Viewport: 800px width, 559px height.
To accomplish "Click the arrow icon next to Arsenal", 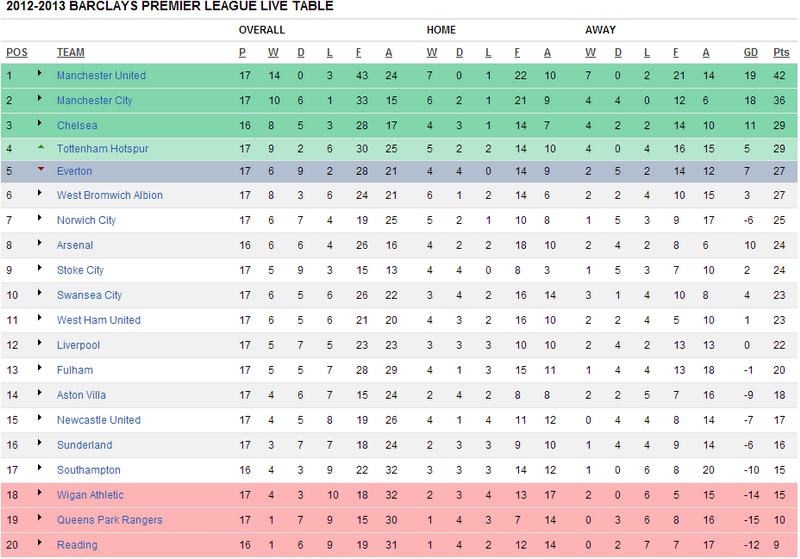I will (39, 243).
